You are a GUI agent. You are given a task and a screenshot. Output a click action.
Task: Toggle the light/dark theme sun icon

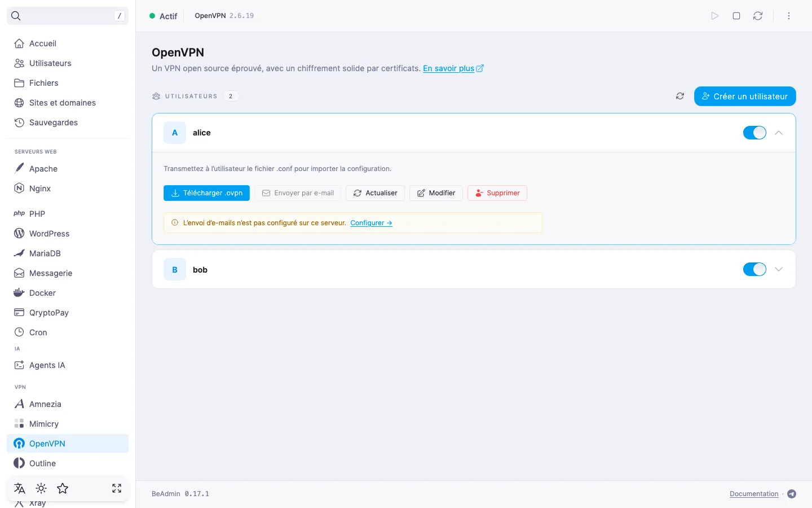[41, 488]
